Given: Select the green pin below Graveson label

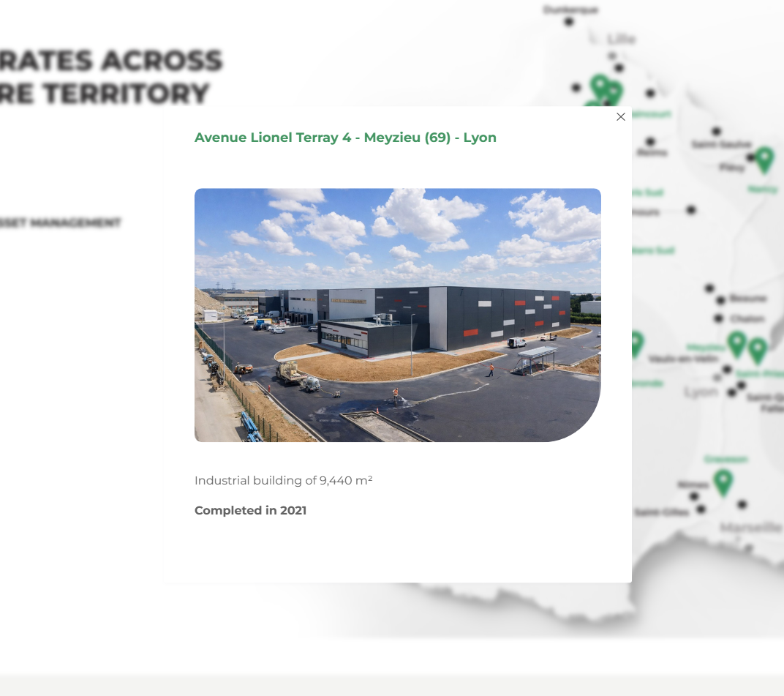Looking at the screenshot, I should pos(723,482).
